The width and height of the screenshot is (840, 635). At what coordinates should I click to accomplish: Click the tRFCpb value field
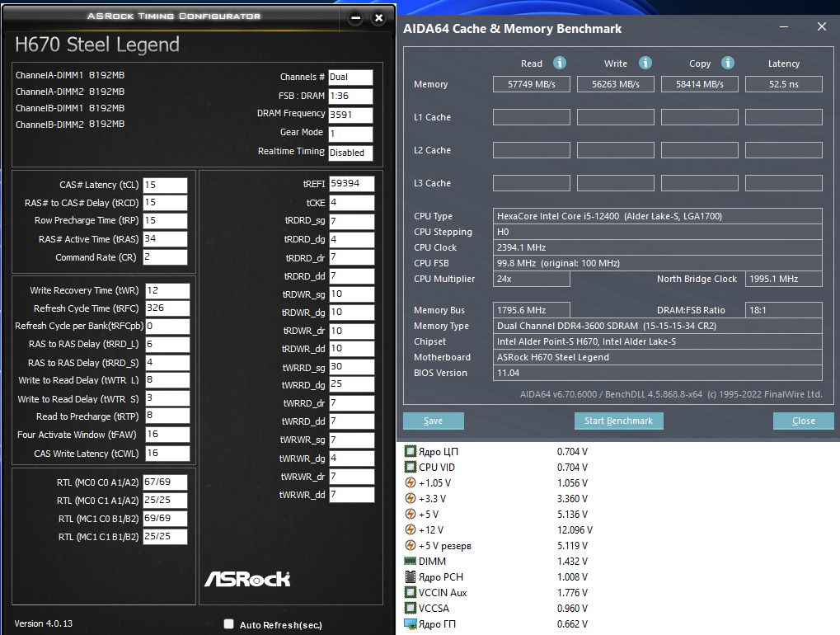coord(167,327)
